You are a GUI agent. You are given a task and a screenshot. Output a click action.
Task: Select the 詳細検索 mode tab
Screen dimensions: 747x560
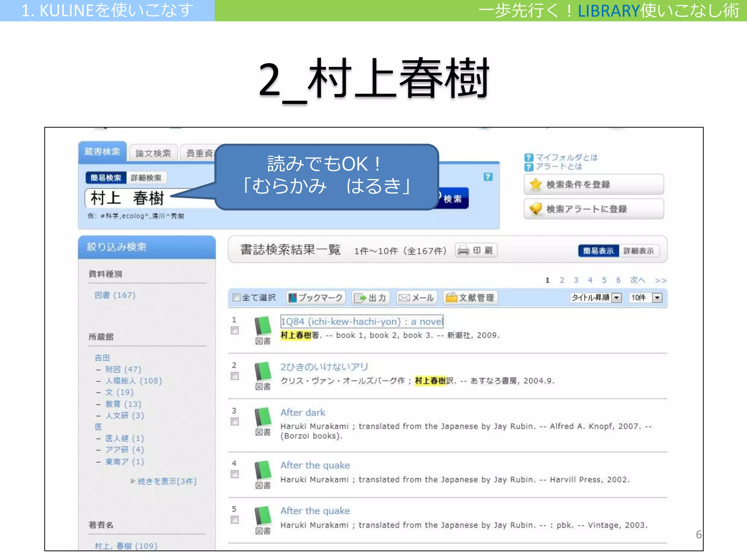point(146,178)
